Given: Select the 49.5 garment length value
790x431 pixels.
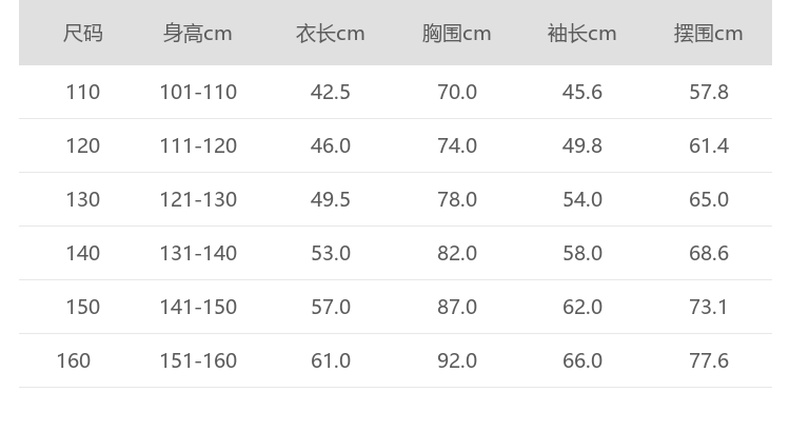Looking at the screenshot, I should (x=330, y=199).
